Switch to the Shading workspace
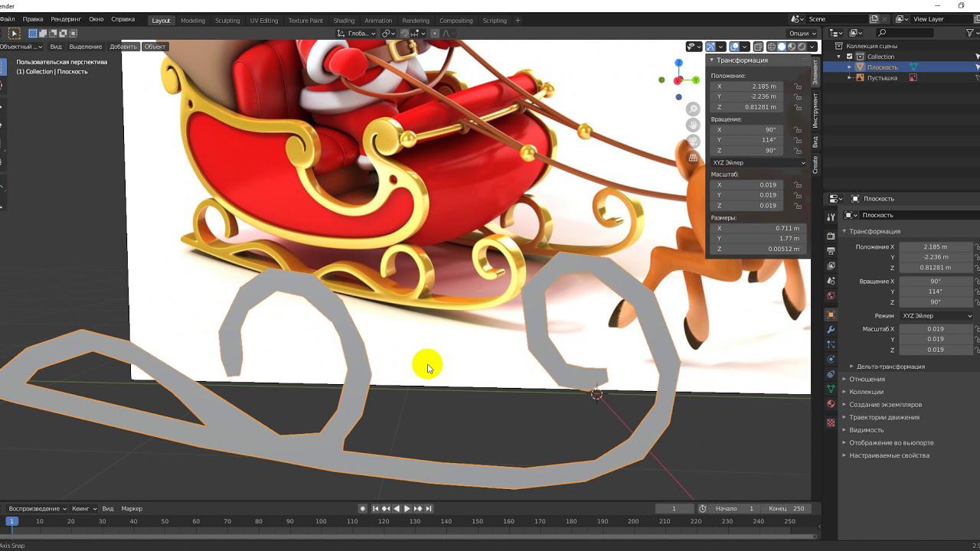This screenshot has width=980, height=551. [344, 21]
